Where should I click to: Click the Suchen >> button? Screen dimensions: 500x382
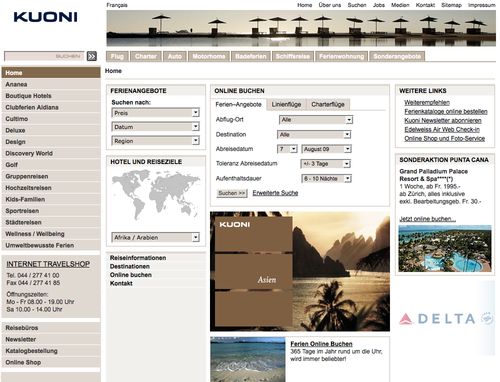click(232, 193)
